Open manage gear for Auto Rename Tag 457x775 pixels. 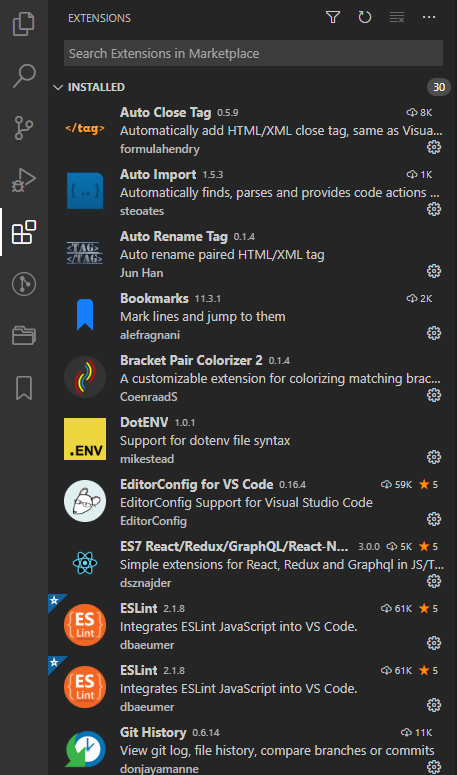click(x=434, y=271)
